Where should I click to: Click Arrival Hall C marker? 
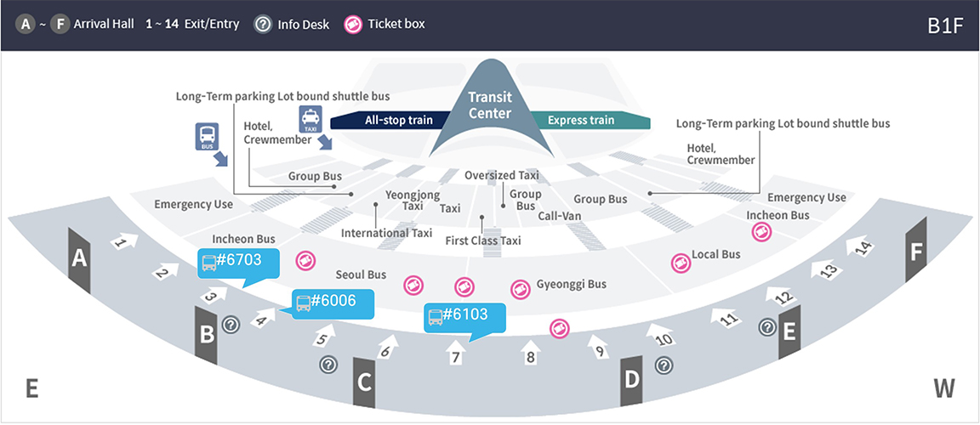364,382
